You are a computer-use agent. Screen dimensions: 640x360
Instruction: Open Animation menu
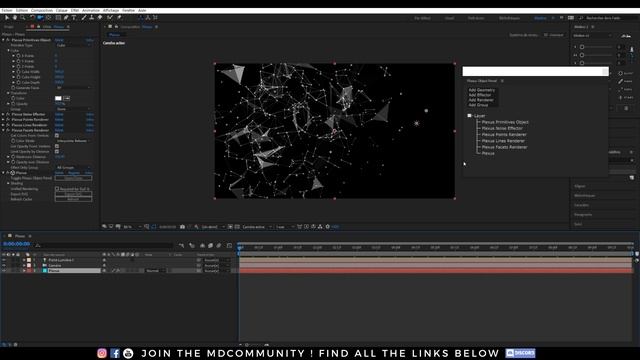click(x=91, y=11)
